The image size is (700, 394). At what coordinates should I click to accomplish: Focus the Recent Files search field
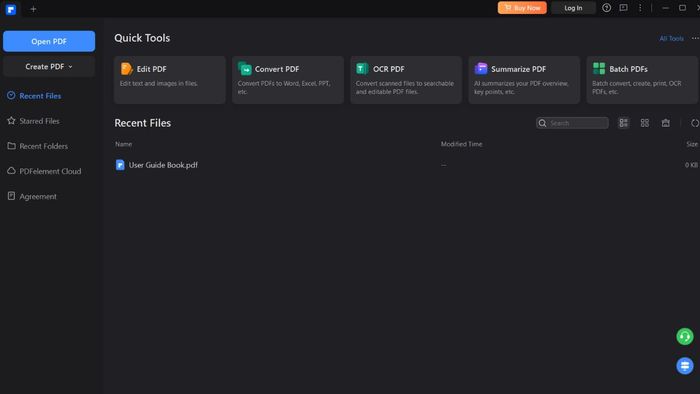572,123
